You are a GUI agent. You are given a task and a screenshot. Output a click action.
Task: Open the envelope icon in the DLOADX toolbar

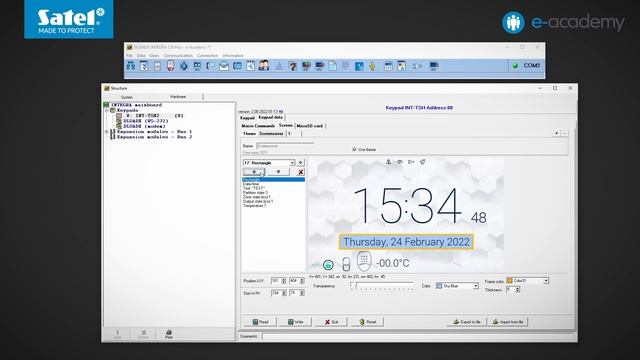click(224, 66)
